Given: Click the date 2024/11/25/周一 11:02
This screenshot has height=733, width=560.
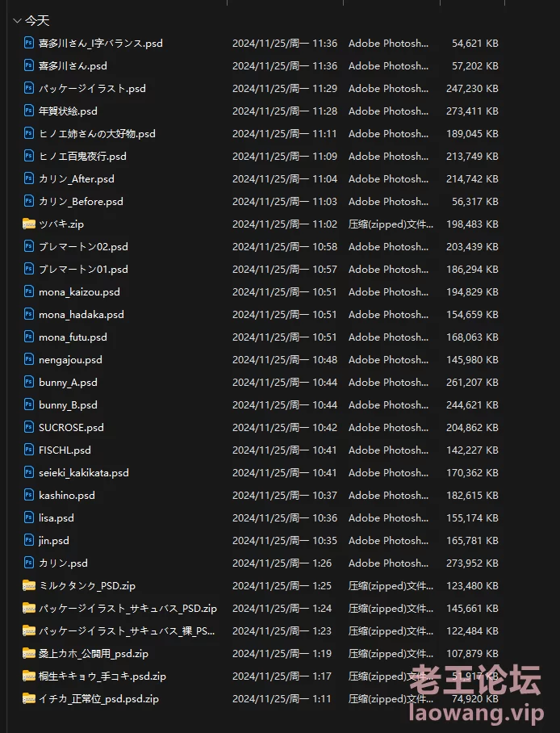Looking at the screenshot, I should pyautogui.click(x=285, y=224).
